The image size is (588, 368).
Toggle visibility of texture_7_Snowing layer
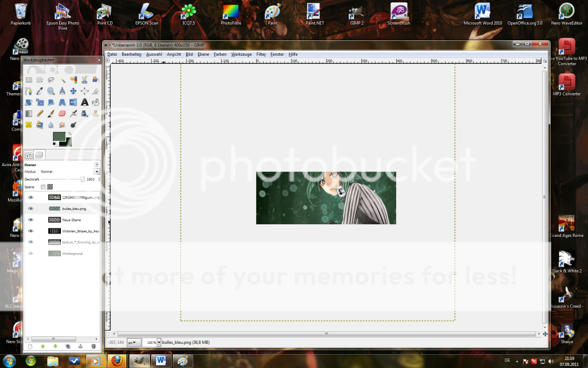31,242
